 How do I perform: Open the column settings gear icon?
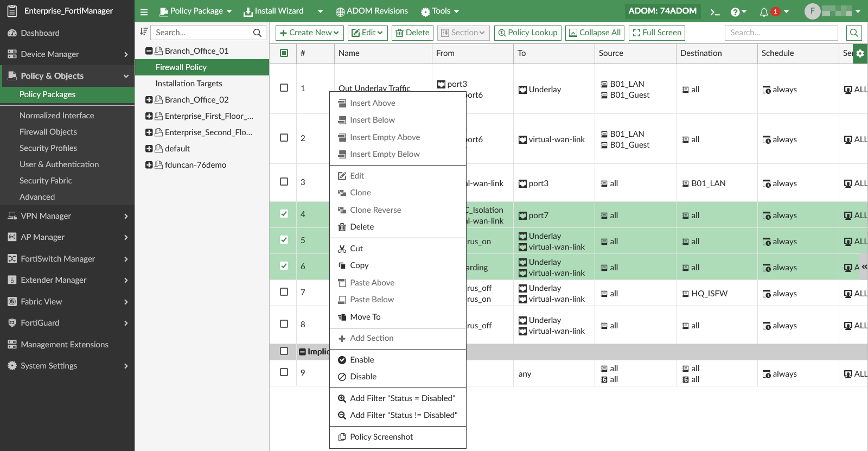pyautogui.click(x=860, y=53)
